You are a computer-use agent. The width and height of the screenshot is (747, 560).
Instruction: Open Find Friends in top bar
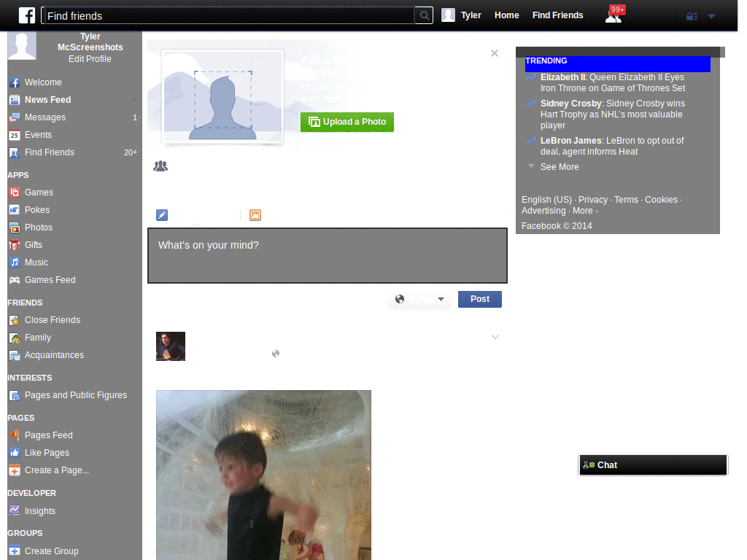(x=557, y=15)
